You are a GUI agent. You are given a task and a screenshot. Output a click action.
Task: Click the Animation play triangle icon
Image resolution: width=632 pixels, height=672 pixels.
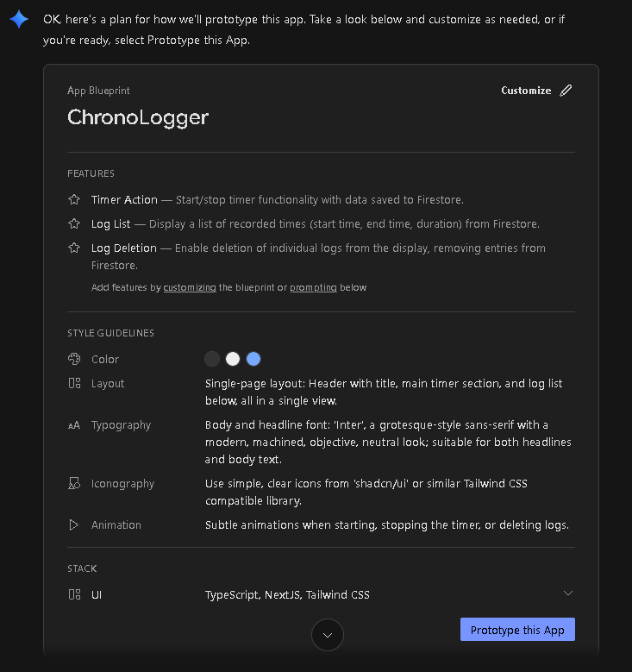pos(73,525)
